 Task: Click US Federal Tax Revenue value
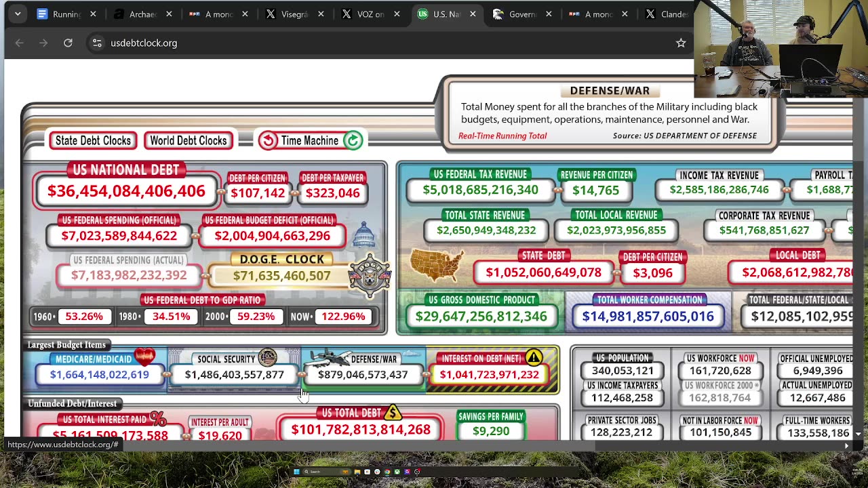481,190
